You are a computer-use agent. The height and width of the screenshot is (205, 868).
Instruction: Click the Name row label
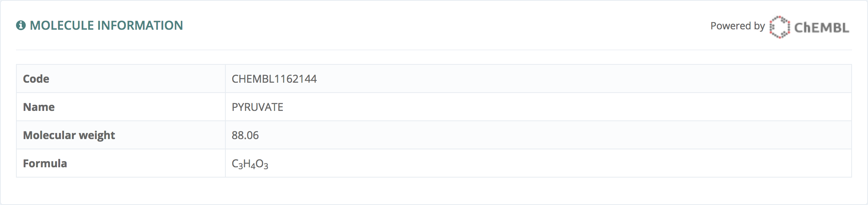[39, 107]
